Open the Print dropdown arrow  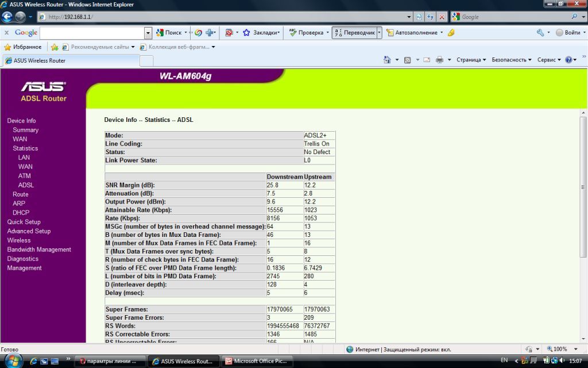coord(449,60)
